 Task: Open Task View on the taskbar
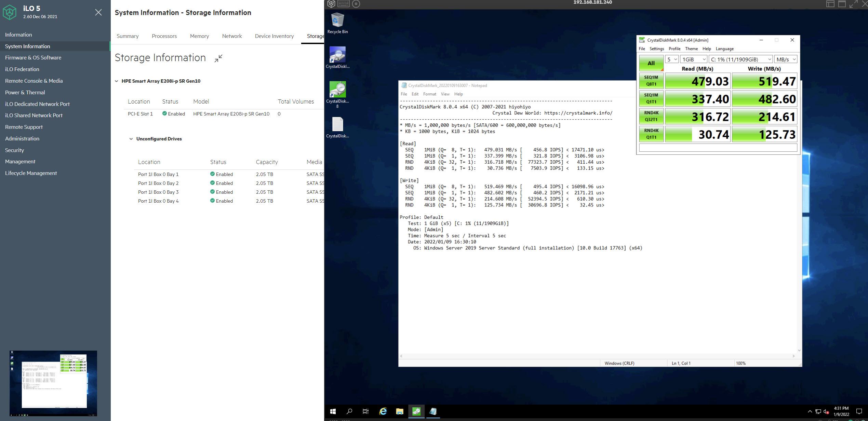pos(365,411)
